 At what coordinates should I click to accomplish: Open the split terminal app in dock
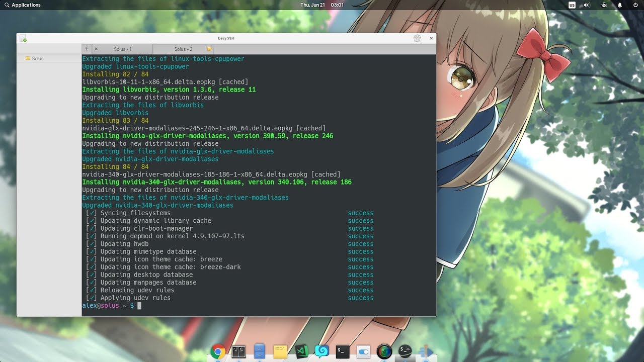238,351
